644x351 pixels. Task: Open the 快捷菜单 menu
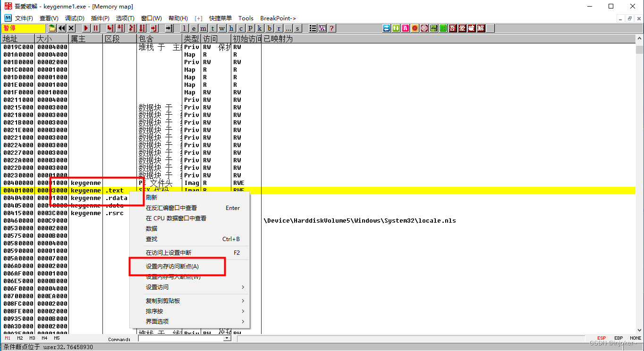[x=220, y=18]
